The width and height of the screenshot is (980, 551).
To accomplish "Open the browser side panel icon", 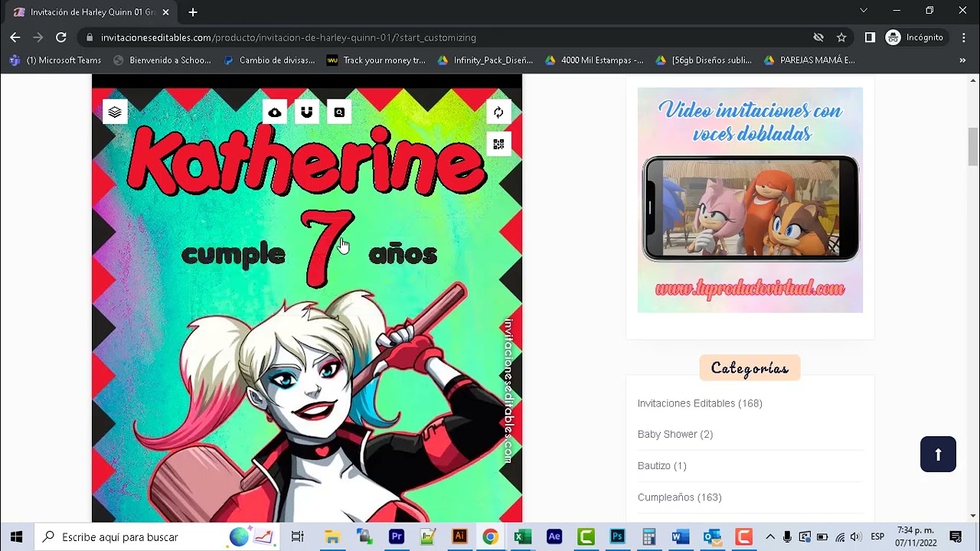I will tap(870, 37).
